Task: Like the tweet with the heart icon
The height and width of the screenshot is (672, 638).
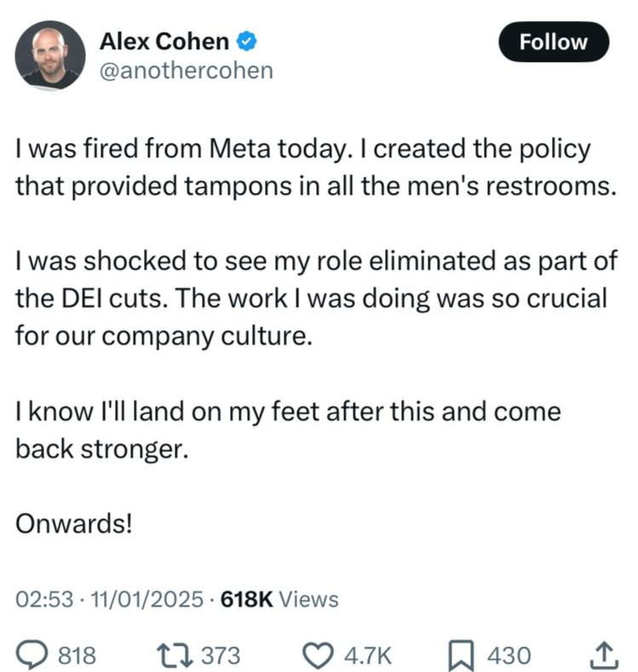Action: [x=320, y=655]
